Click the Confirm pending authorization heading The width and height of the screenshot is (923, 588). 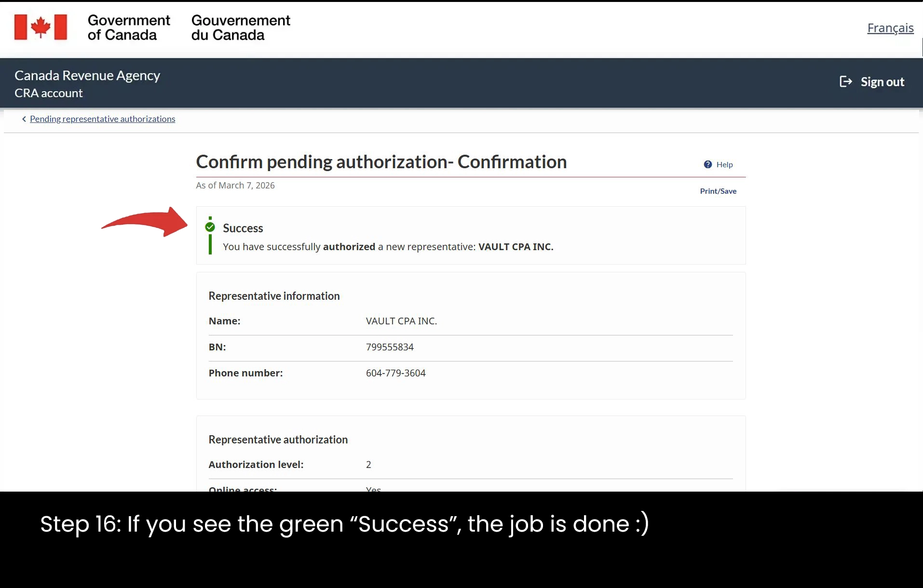[x=381, y=162]
